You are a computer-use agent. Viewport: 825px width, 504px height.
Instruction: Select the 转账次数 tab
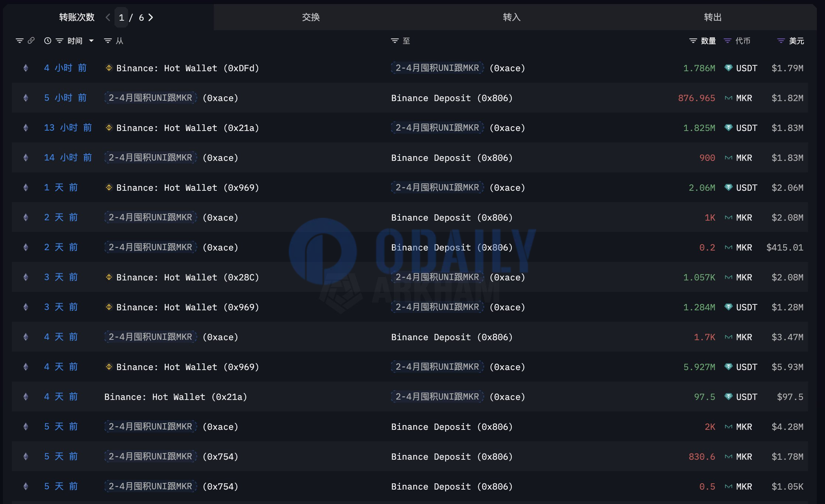coord(77,17)
